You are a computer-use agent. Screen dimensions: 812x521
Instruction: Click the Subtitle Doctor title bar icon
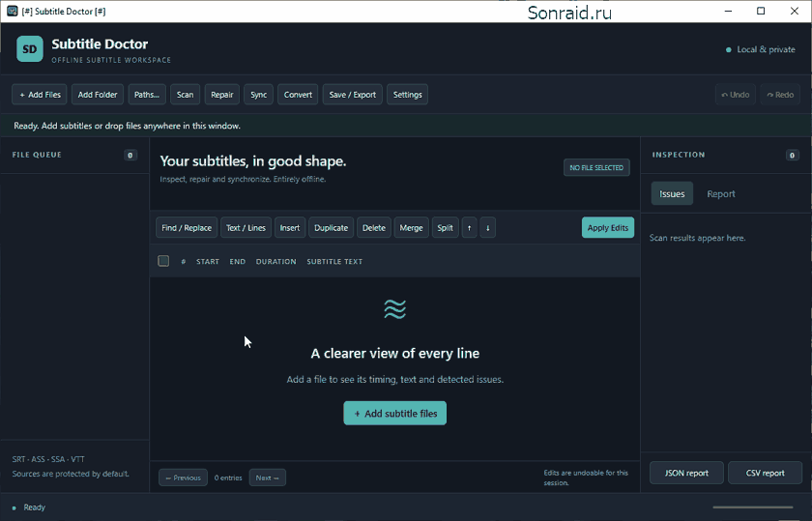(x=12, y=11)
